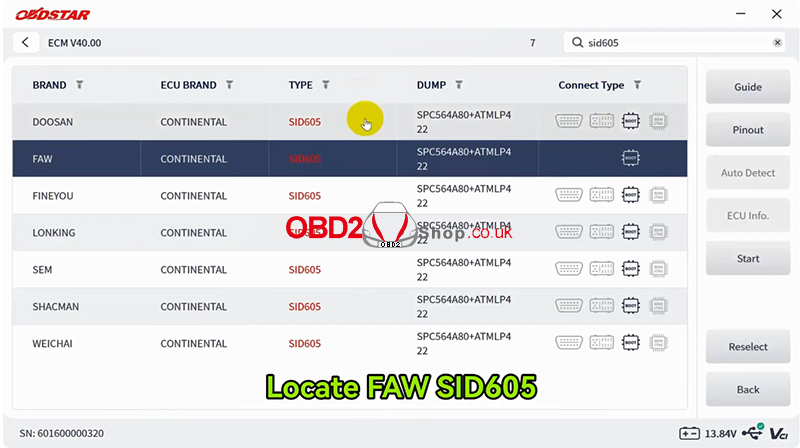Open the Connect Type column filter
This screenshot has height=448, width=800.
coord(637,85)
